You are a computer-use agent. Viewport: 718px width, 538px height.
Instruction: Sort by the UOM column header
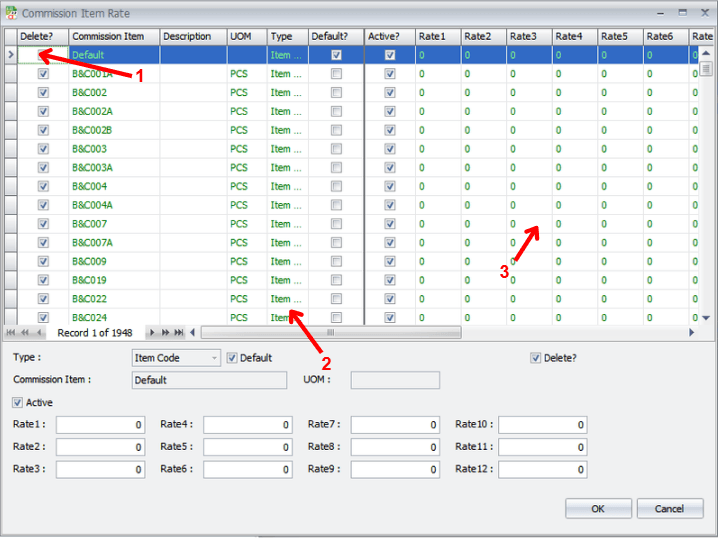241,37
